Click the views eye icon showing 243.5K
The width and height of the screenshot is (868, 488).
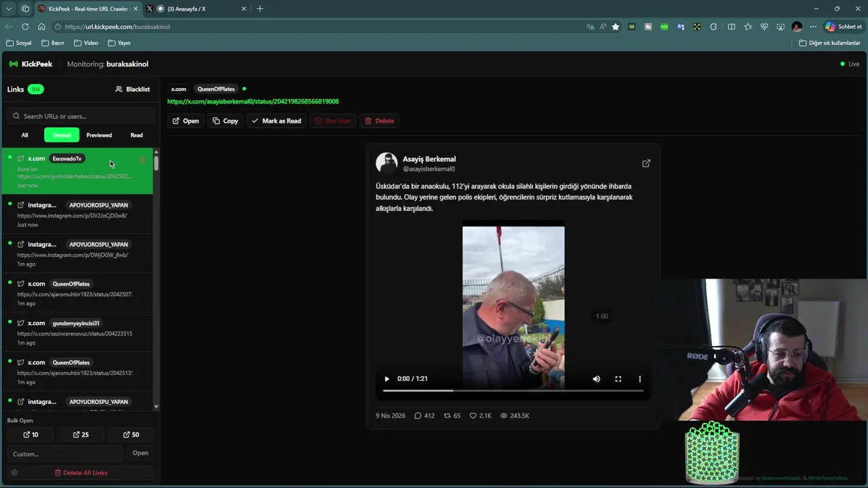504,415
